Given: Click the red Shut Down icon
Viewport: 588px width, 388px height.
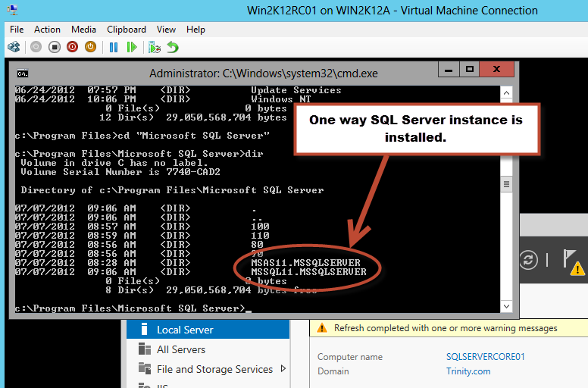Looking at the screenshot, I should 73,47.
